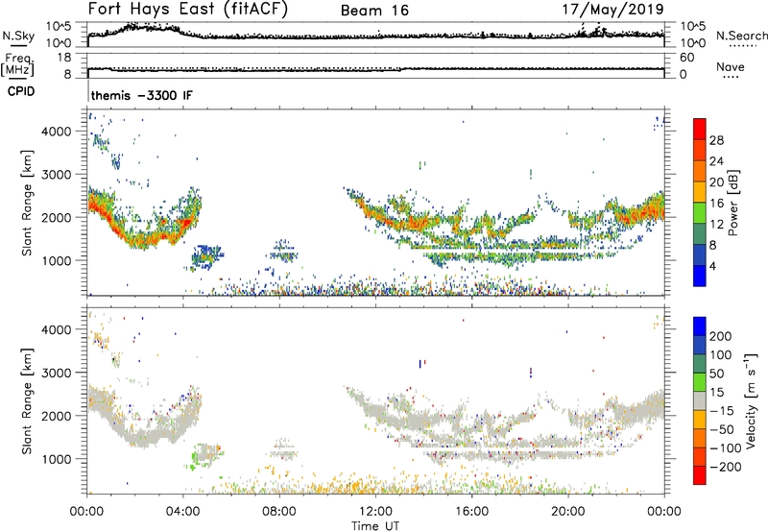Click the gray -15 to 15 velocity swatch
Viewport: 768px width, 532px height.
coord(700,400)
